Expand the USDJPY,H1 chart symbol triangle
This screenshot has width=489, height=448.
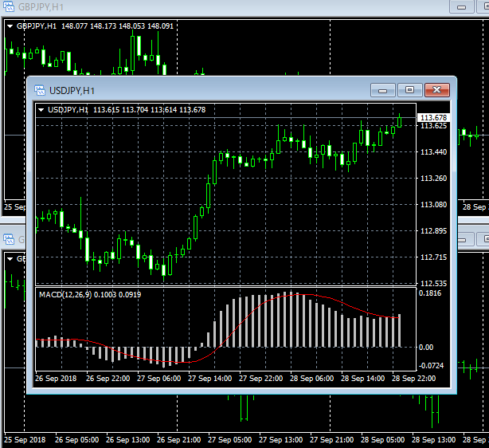[41, 110]
